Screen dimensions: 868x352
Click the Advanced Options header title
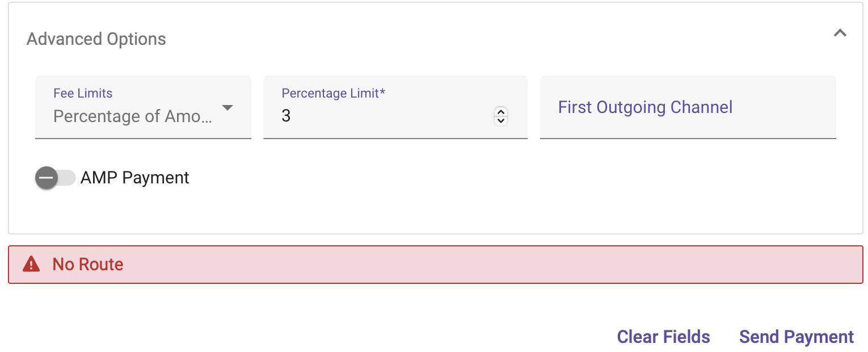(96, 39)
